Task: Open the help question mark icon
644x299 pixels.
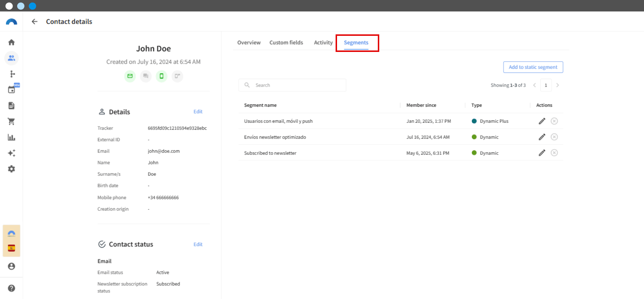Action: pos(11,288)
